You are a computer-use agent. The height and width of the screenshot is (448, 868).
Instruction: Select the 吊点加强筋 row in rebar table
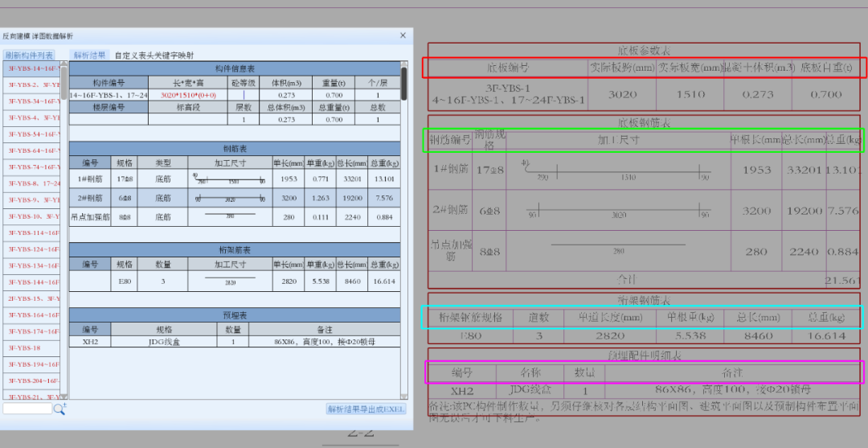[90, 217]
